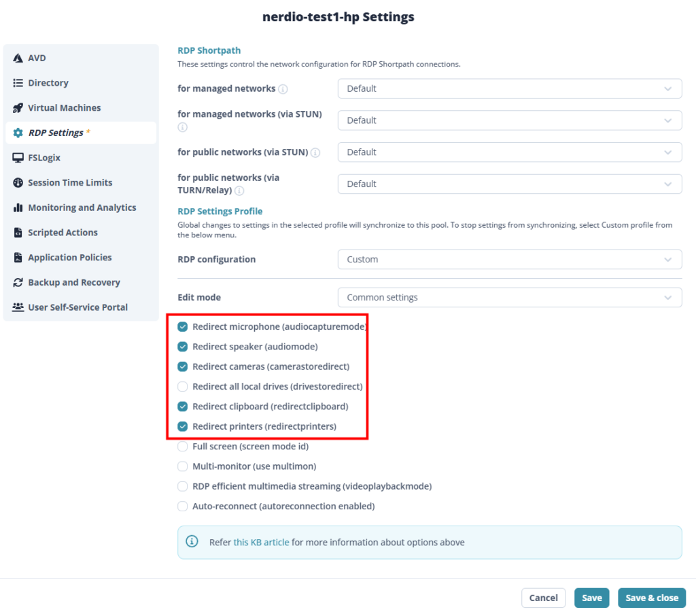Viewport: 696px width, 616px height.
Task: Go to Scripted Actions in sidebar
Action: tap(63, 233)
